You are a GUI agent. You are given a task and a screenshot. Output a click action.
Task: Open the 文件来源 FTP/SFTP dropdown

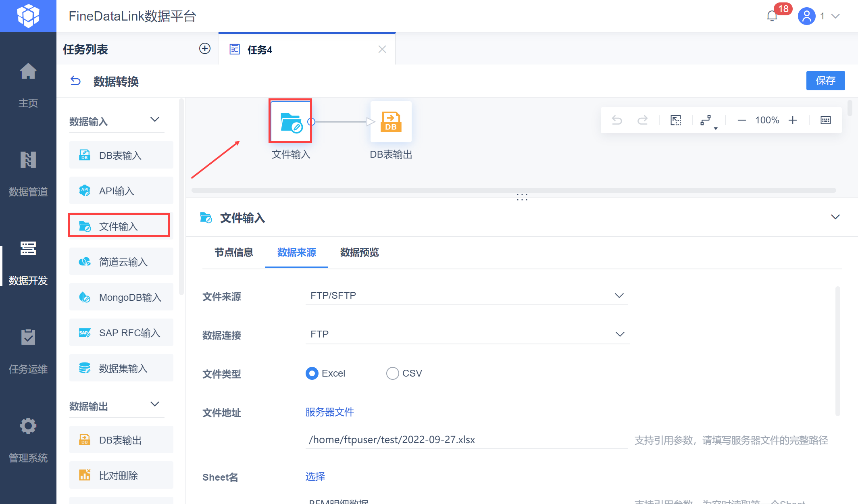tap(466, 296)
